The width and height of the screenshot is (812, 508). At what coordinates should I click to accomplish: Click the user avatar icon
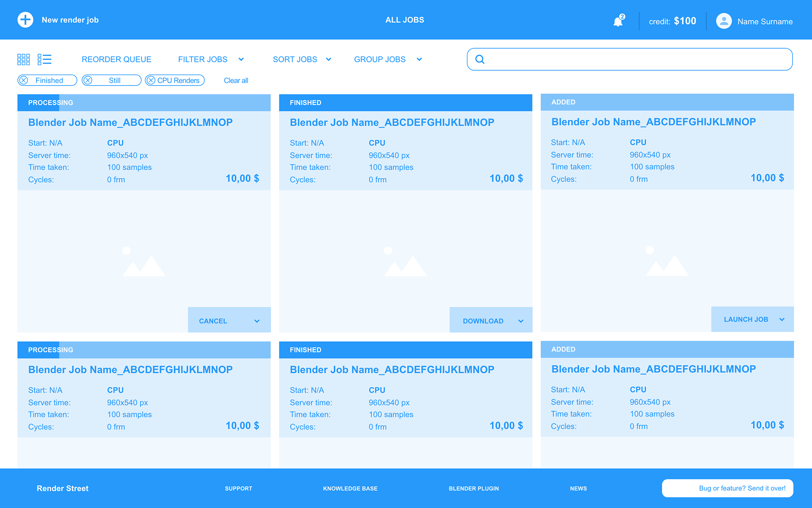coord(724,21)
